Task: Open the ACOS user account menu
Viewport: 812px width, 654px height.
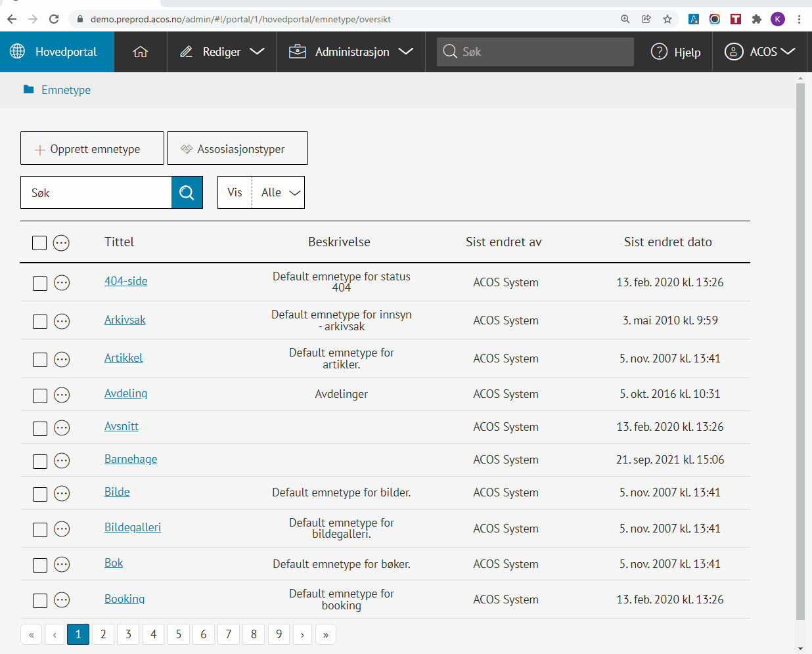Action: (760, 52)
